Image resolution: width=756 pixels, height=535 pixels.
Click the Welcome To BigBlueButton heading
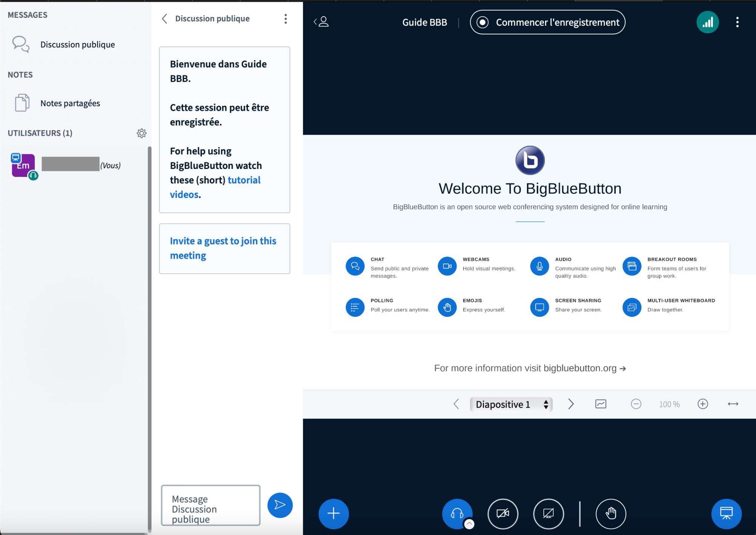coord(530,189)
